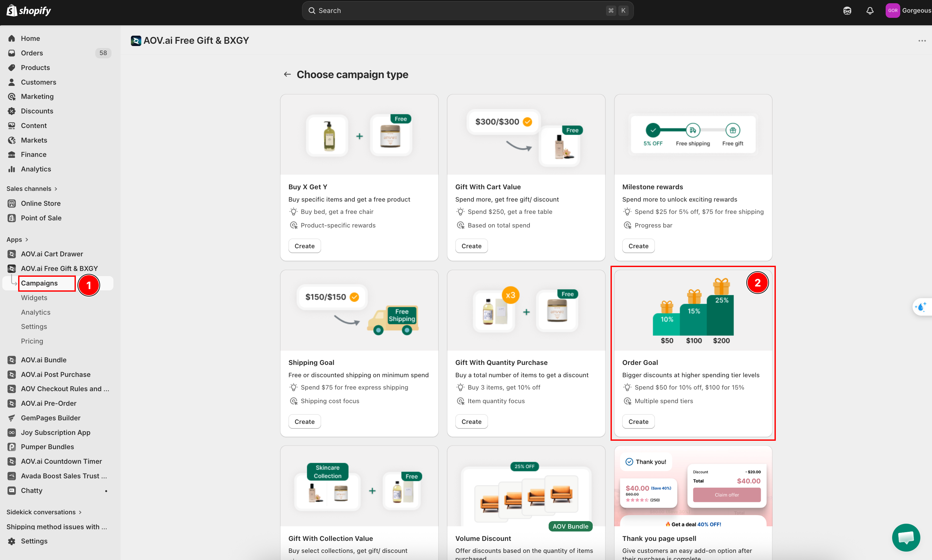This screenshot has width=932, height=560.
Task: Open AOV.ai Free Gift & BXGY app
Action: point(59,268)
